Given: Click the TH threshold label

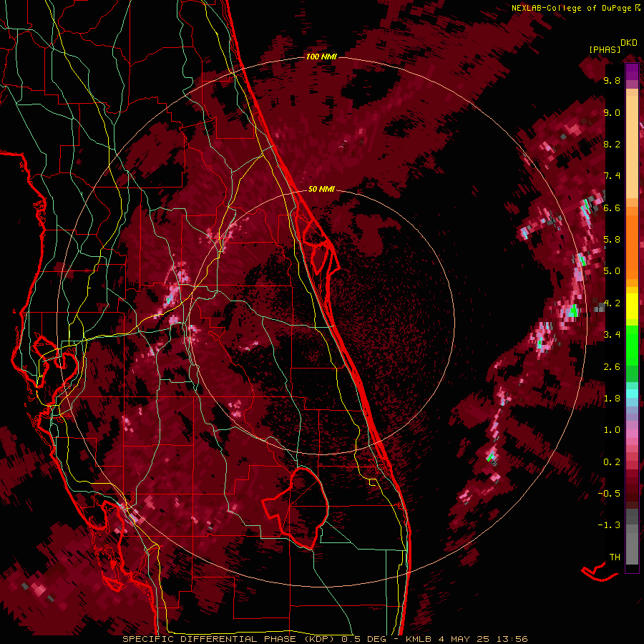Looking at the screenshot, I should (615, 557).
